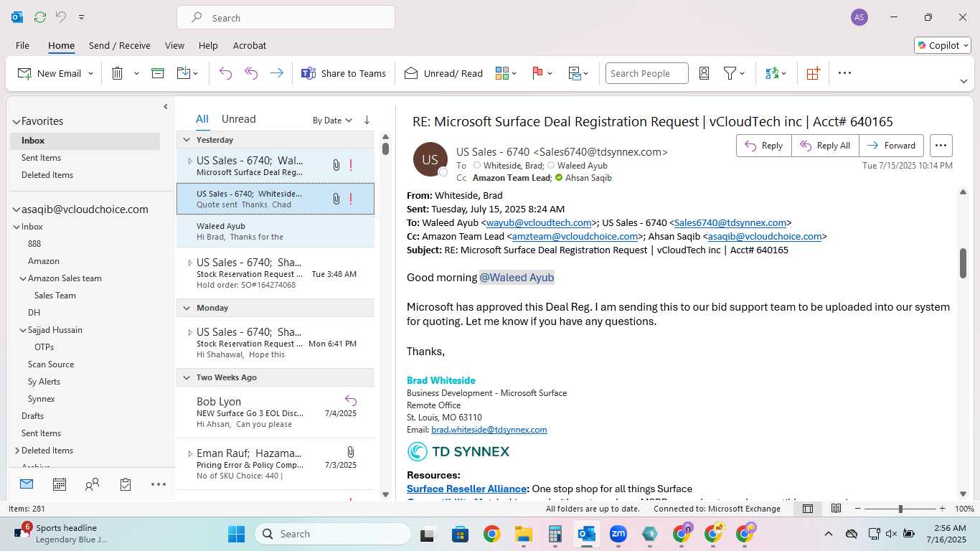This screenshot has height=551, width=980.
Task: Open more actions ellipsis in reading pane
Action: coord(941,146)
